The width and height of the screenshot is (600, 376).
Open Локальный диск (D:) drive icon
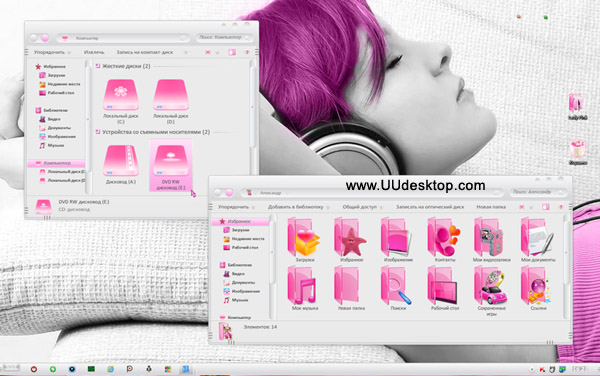point(171,94)
